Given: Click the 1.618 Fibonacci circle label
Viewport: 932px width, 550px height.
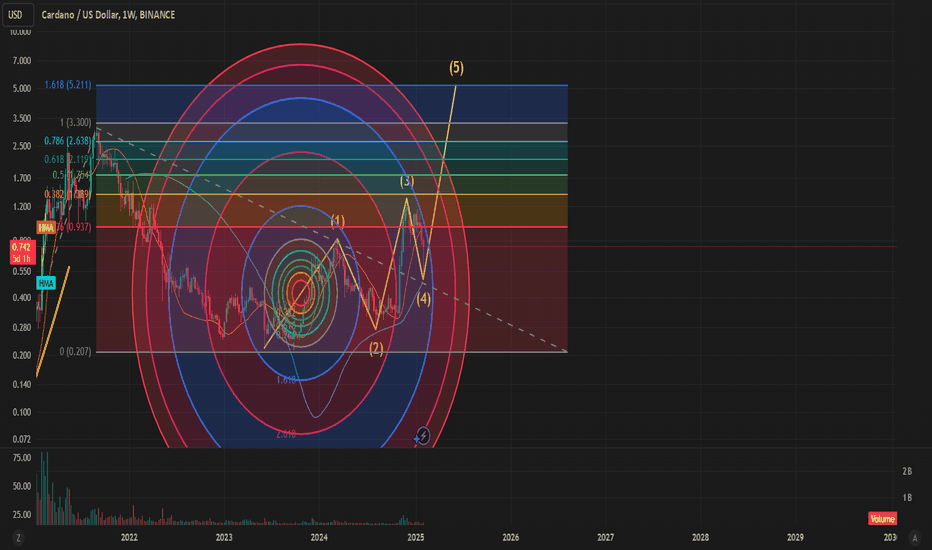Looking at the screenshot, I should (286, 380).
